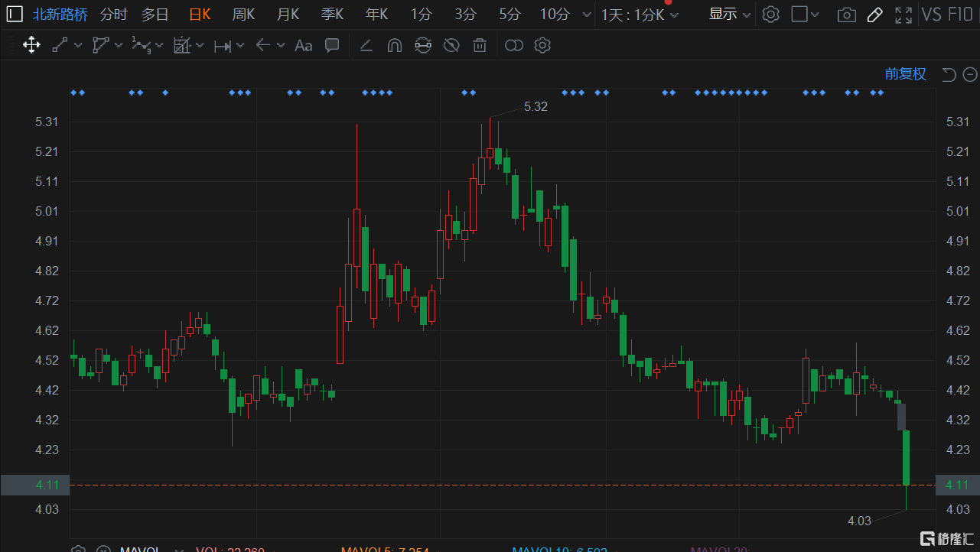Screen dimensions: 980x552
Task: Expand wave tool dropdown arrow
Action: [x=159, y=46]
